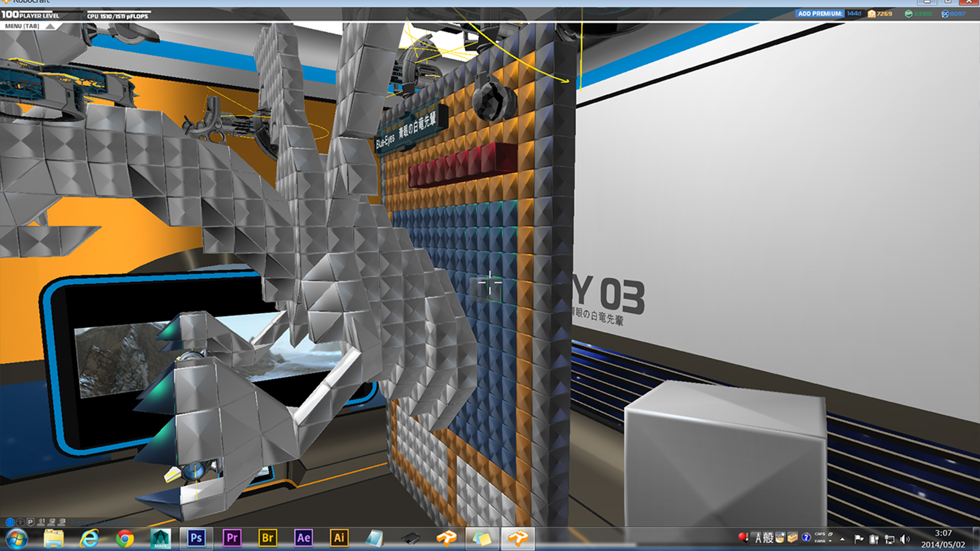Toggle the CAPS lock indicator
Image resolution: width=980 pixels, height=551 pixels.
pyautogui.click(x=820, y=534)
